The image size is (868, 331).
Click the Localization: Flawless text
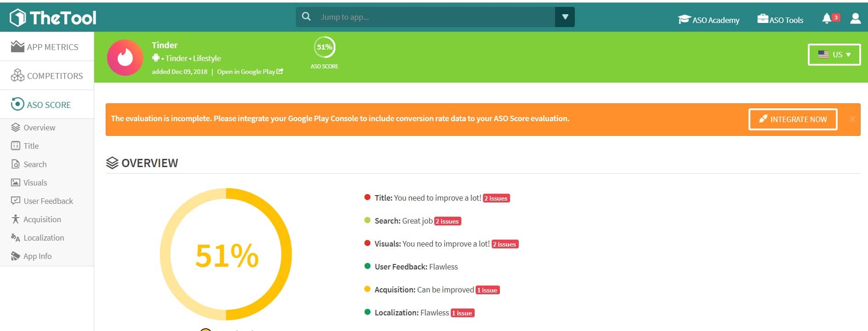412,313
